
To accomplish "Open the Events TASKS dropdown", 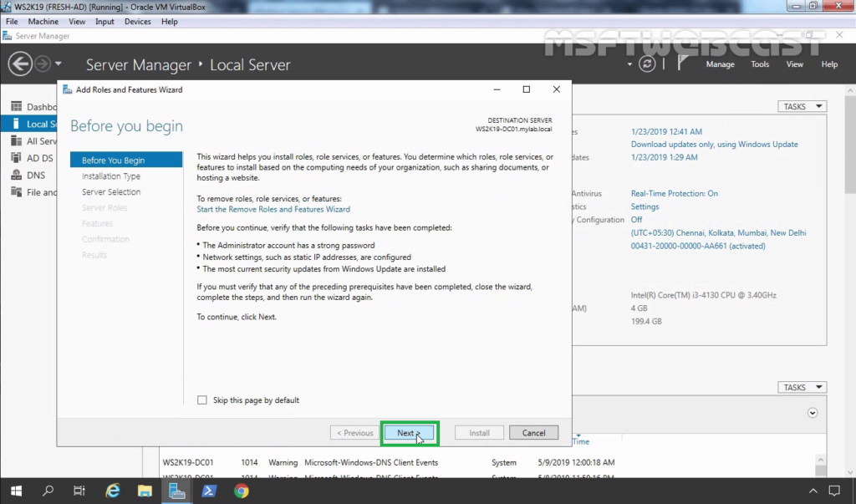I will coord(802,387).
